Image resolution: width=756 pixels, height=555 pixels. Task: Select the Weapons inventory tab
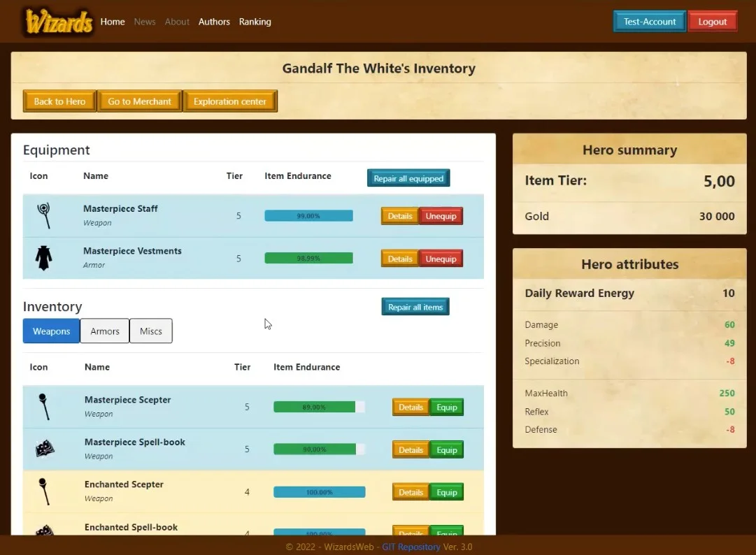click(51, 331)
